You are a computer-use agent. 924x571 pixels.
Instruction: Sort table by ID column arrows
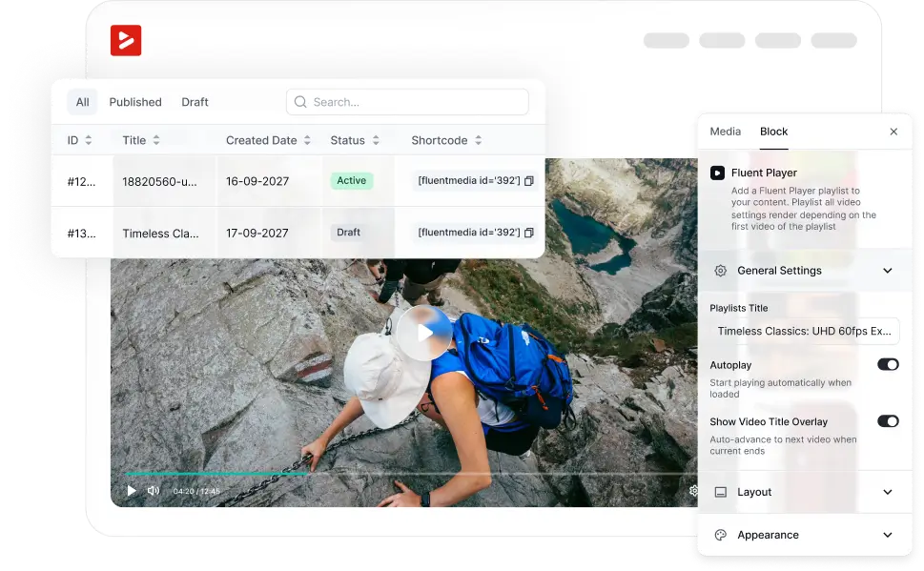[x=89, y=140]
